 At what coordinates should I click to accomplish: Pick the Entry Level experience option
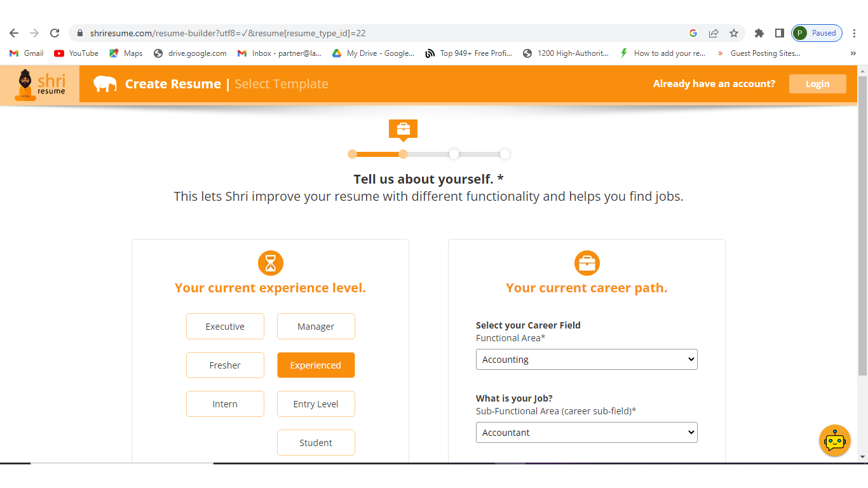pos(316,404)
